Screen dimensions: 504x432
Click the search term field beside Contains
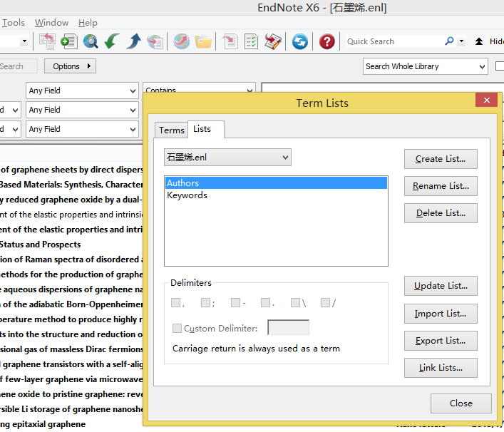tap(383, 88)
